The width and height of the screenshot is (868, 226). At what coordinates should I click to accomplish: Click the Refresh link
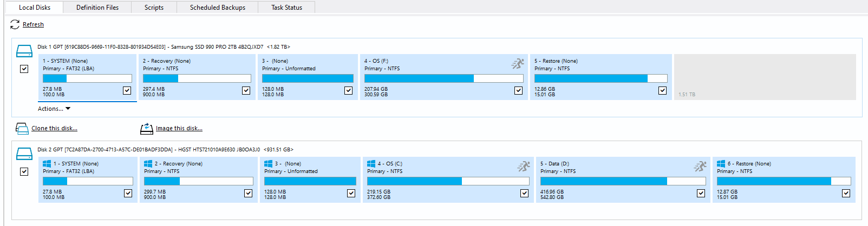pos(33,25)
